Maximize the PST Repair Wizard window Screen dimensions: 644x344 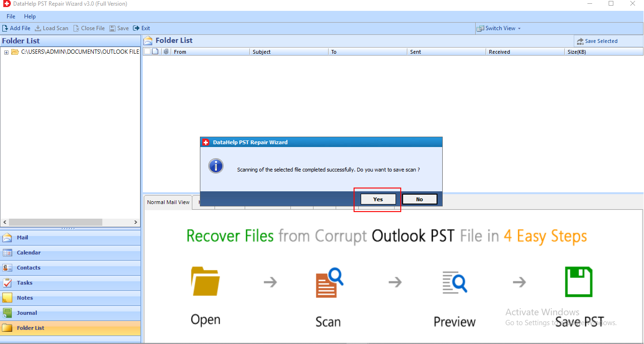coord(611,4)
